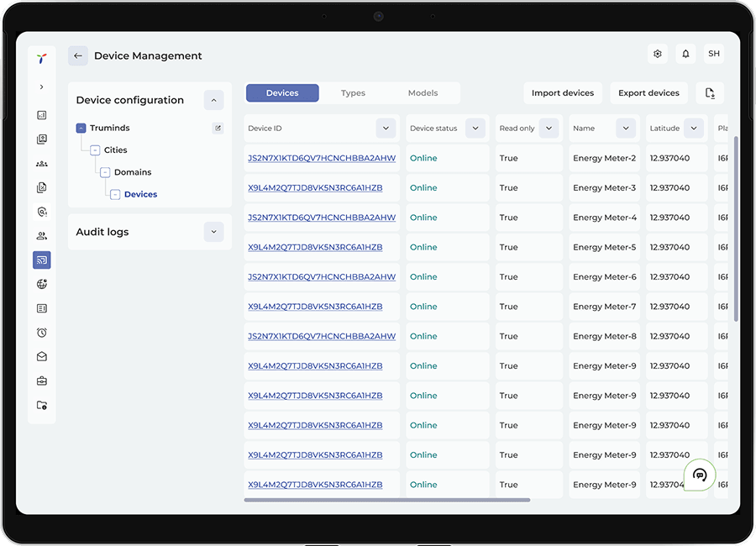Open settings gear in top bar
756x546 pixels.
pos(658,54)
